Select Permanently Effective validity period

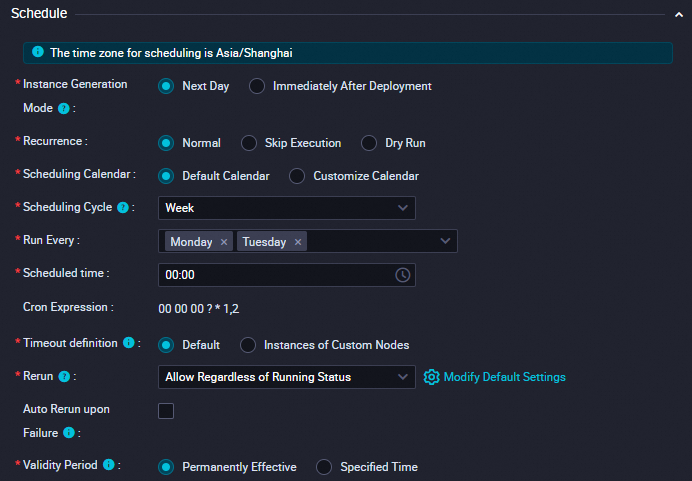click(x=166, y=467)
